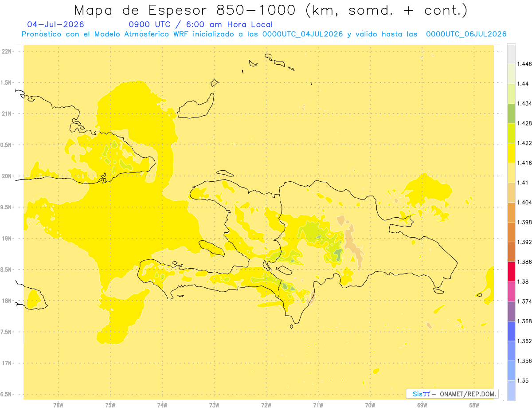Select the date label "04-Jul-2026"
The height and width of the screenshot is (411, 532).
(x=55, y=24)
